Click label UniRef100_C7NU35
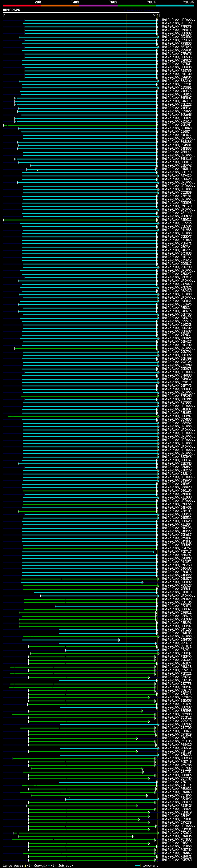This screenshot has width=197, height=868. (x=176, y=836)
